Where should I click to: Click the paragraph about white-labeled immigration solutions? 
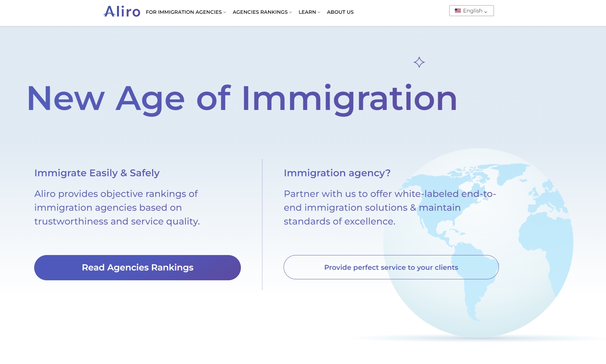(x=389, y=207)
